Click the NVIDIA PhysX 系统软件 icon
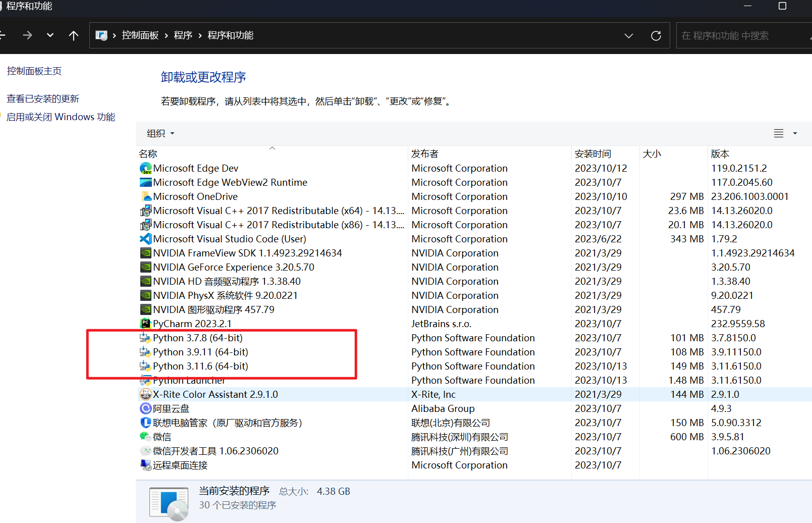The height and width of the screenshot is (523, 812). pos(146,295)
